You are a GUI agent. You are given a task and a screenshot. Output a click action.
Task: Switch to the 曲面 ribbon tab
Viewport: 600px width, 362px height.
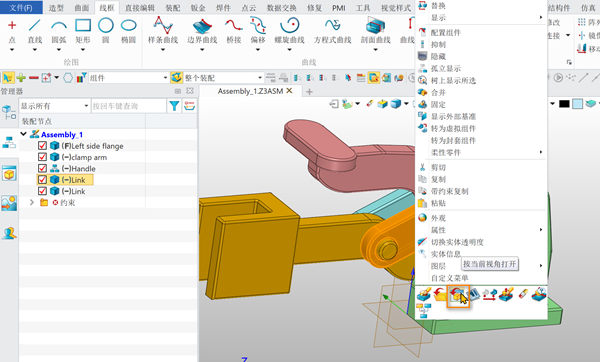[82, 8]
